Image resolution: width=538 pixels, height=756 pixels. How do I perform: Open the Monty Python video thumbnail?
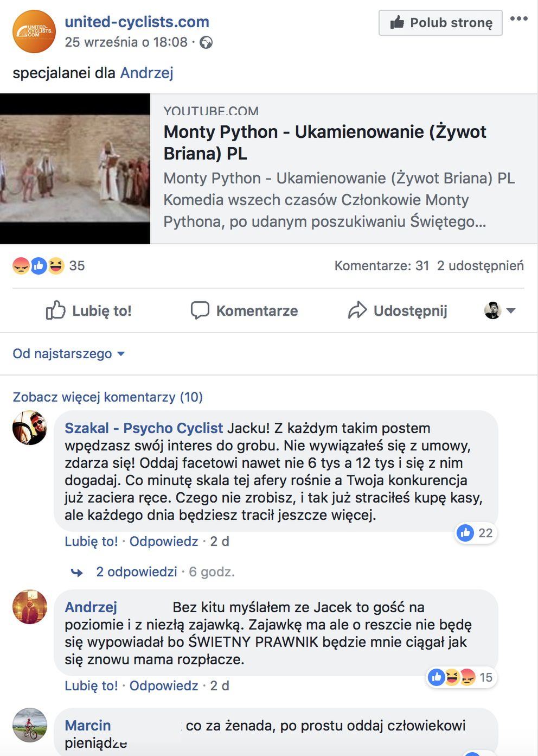75,168
